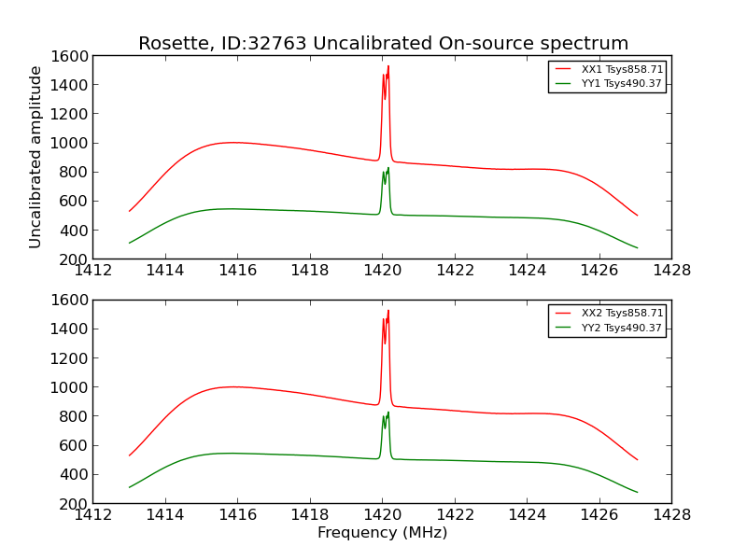This screenshot has height=560, width=747.
Task: Click the 'Frequency (MHz)' axis label
Action: 383,532
